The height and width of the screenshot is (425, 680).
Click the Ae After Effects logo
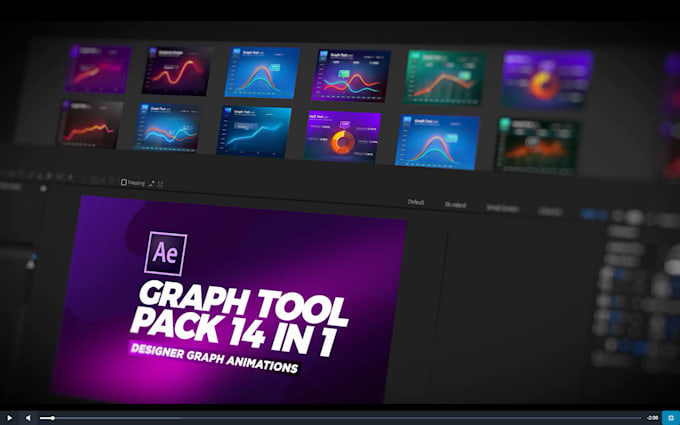(x=166, y=254)
